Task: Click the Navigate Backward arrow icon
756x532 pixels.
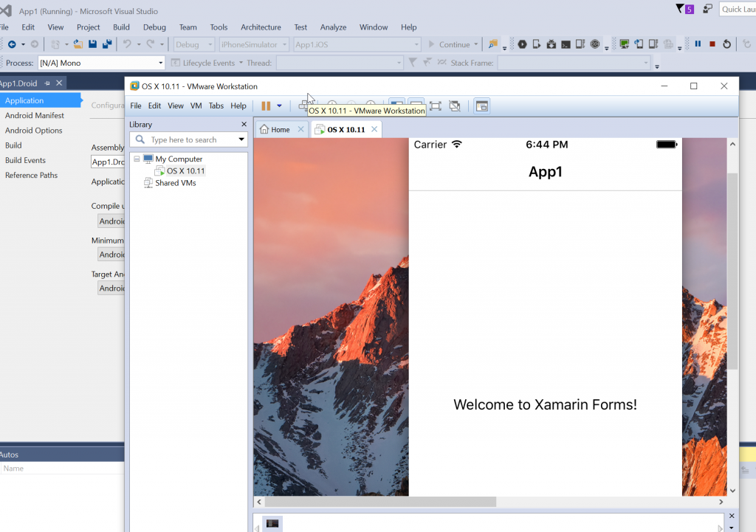Action: coord(12,44)
